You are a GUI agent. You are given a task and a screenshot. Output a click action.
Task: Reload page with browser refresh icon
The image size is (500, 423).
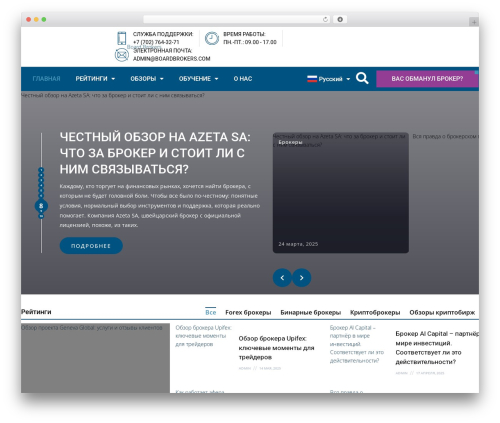tap(325, 20)
